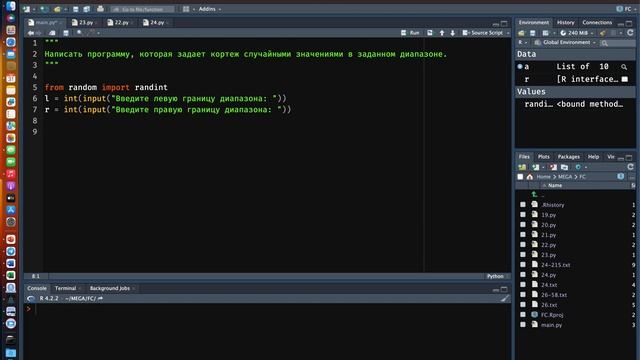640x360 pixels.
Task: Open the More gear dropdown in Files pane
Action: (581, 167)
